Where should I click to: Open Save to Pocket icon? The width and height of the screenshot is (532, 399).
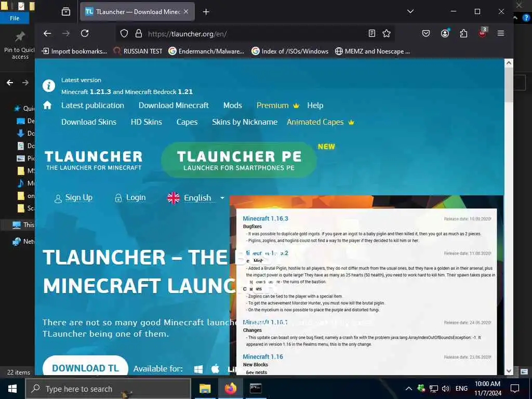point(426,33)
